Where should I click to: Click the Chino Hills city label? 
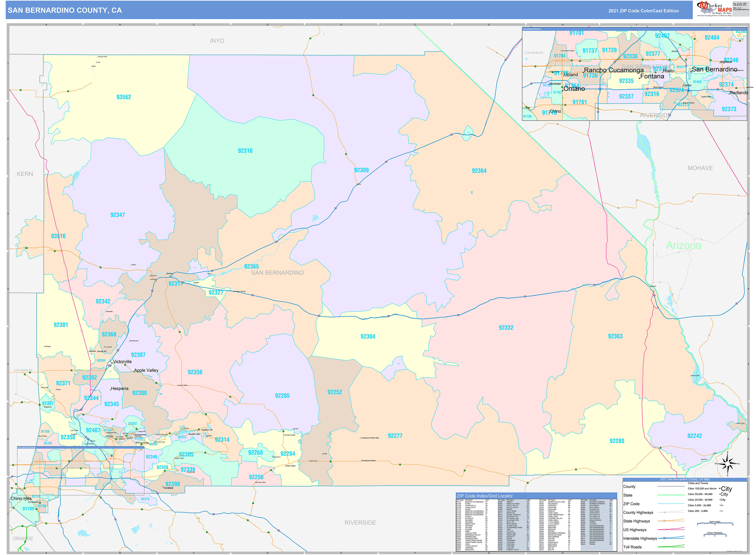click(21, 499)
